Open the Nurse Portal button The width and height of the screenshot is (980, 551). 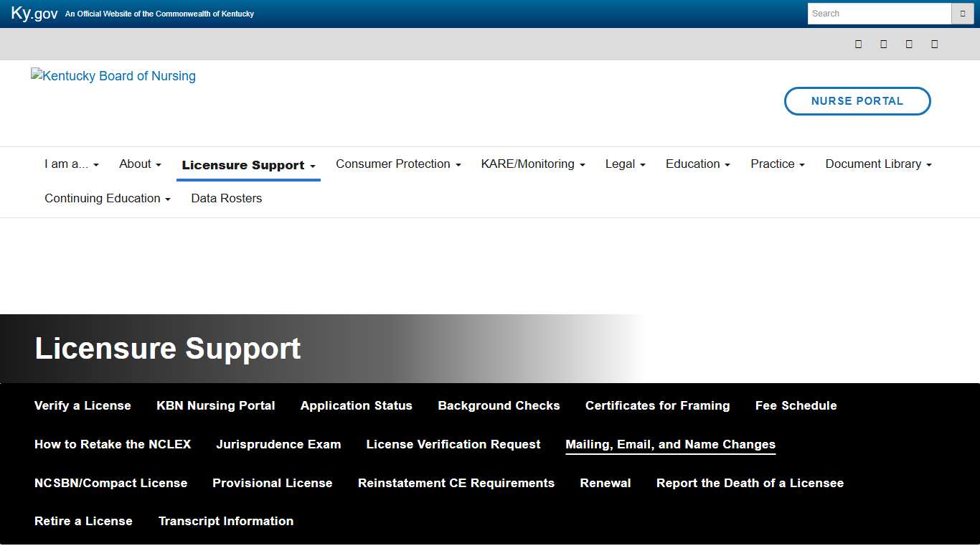pyautogui.click(x=857, y=101)
